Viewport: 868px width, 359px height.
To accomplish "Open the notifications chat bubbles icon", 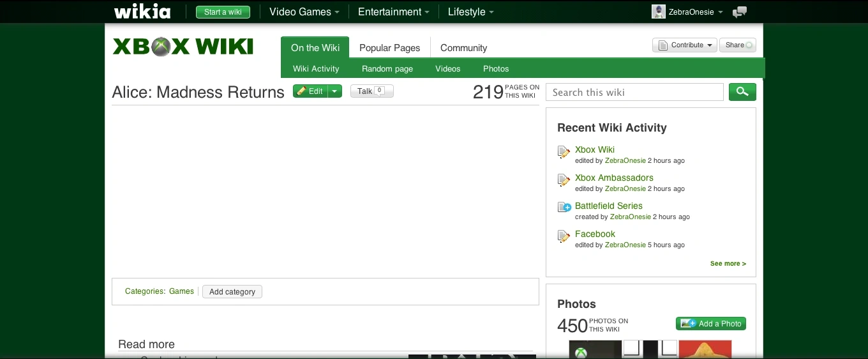I will (x=740, y=12).
